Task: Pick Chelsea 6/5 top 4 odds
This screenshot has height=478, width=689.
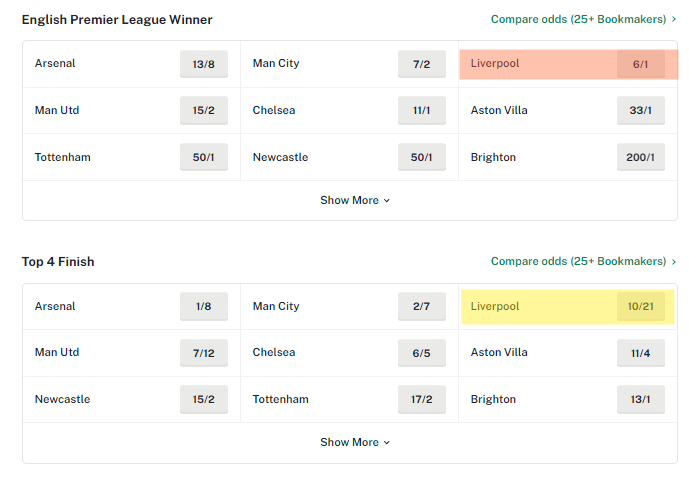Action: click(x=422, y=353)
